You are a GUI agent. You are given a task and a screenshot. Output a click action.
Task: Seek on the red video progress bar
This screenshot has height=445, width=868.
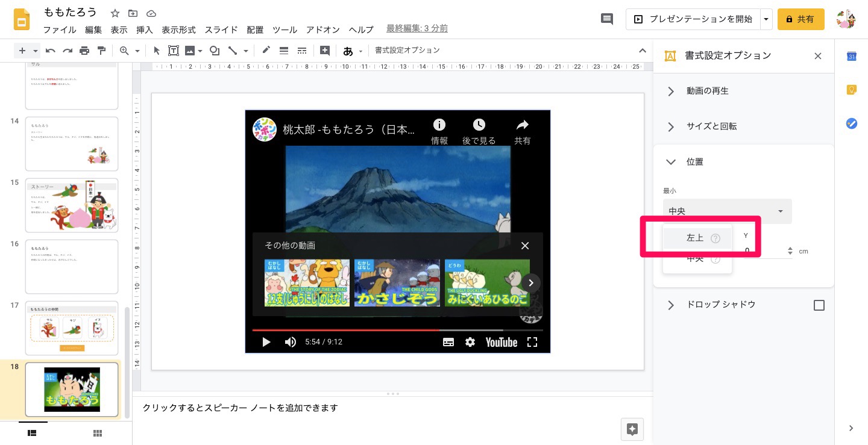pyautogui.click(x=397, y=330)
